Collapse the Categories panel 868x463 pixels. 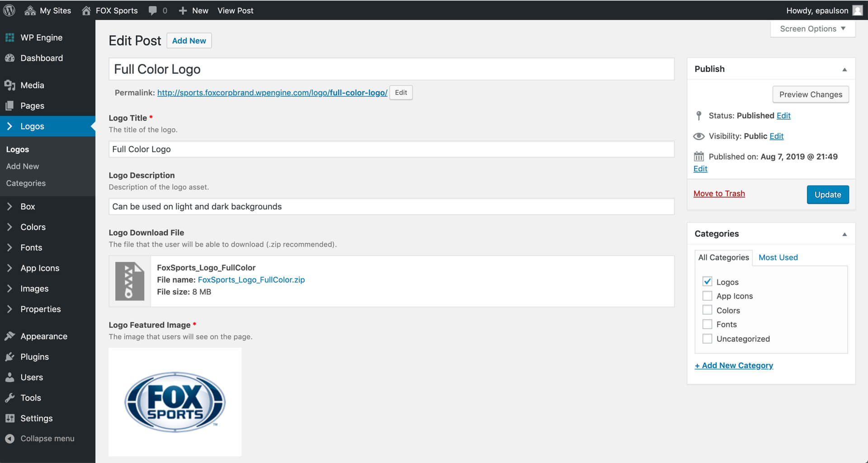tap(844, 234)
